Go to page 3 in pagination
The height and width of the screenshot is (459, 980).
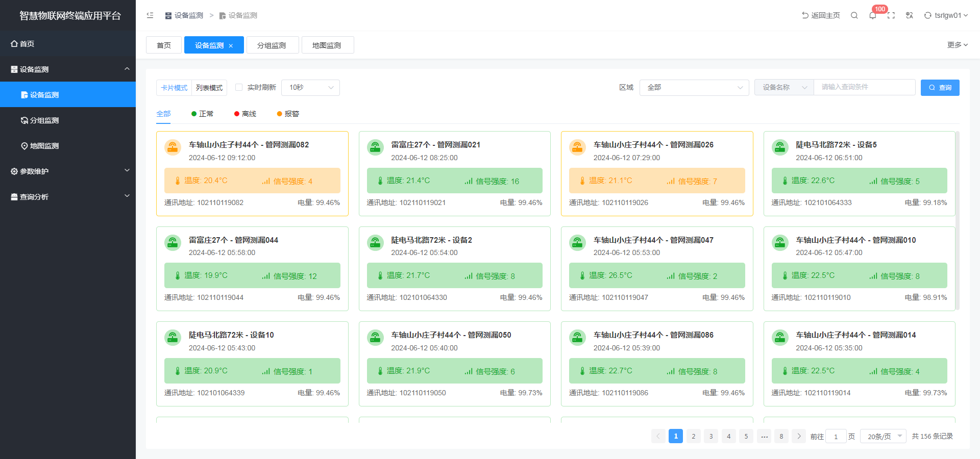pos(711,436)
